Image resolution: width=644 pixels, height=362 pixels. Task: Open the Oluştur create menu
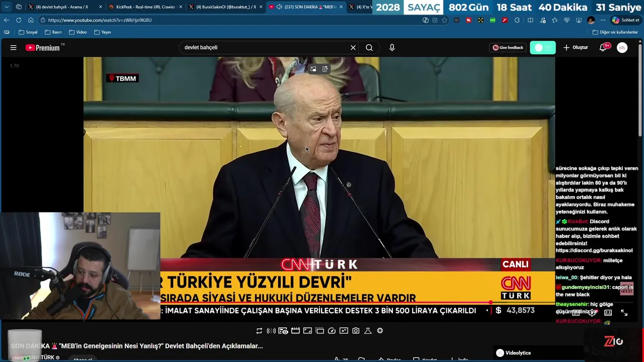576,48
